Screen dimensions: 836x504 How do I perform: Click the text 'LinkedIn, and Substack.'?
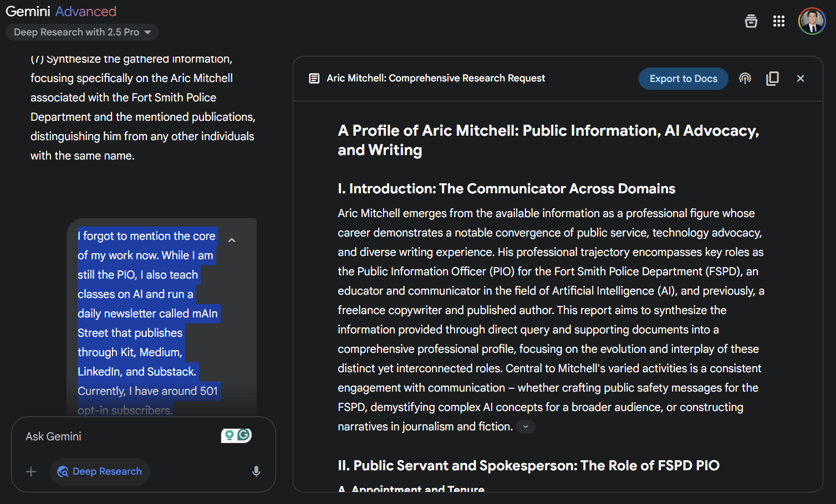click(137, 372)
